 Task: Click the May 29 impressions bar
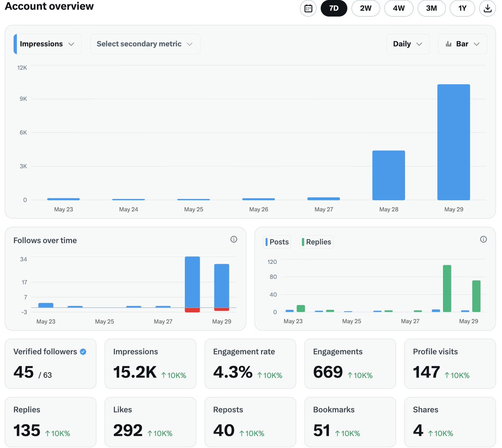coord(453,142)
